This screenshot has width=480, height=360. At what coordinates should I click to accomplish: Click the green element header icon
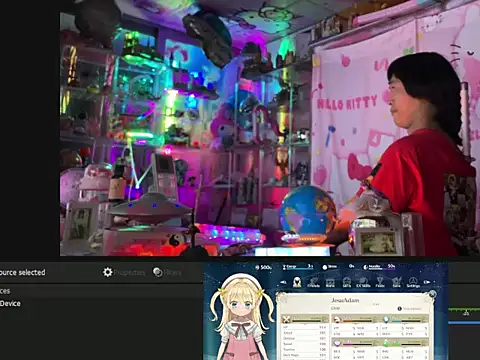tap(386, 343)
